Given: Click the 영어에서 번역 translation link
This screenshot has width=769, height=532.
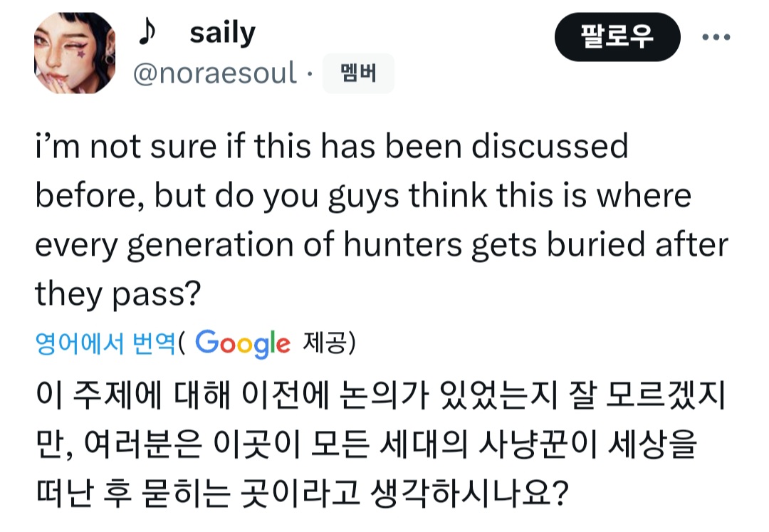Looking at the screenshot, I should [105, 344].
